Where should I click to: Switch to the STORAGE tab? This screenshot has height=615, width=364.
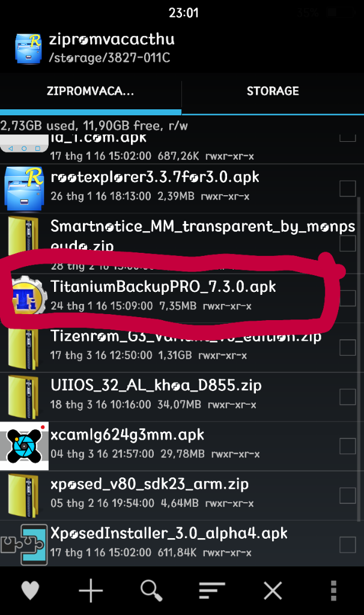pyautogui.click(x=273, y=91)
